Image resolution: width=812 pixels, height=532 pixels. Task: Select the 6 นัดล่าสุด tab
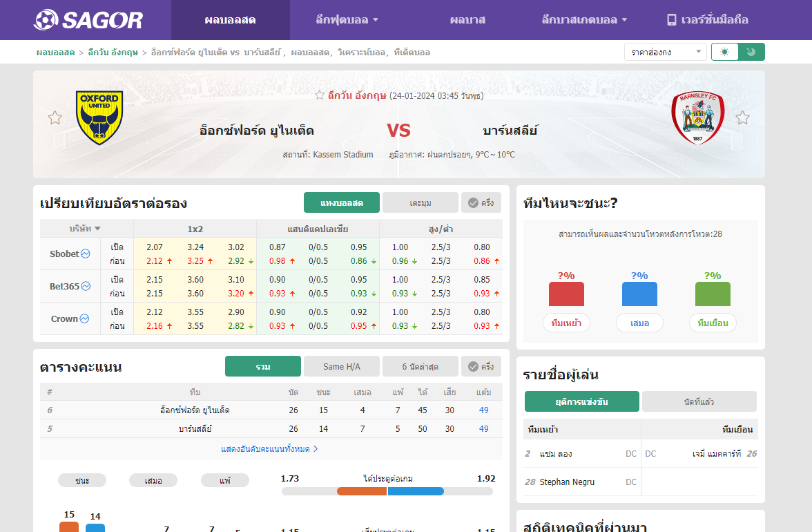pos(420,366)
